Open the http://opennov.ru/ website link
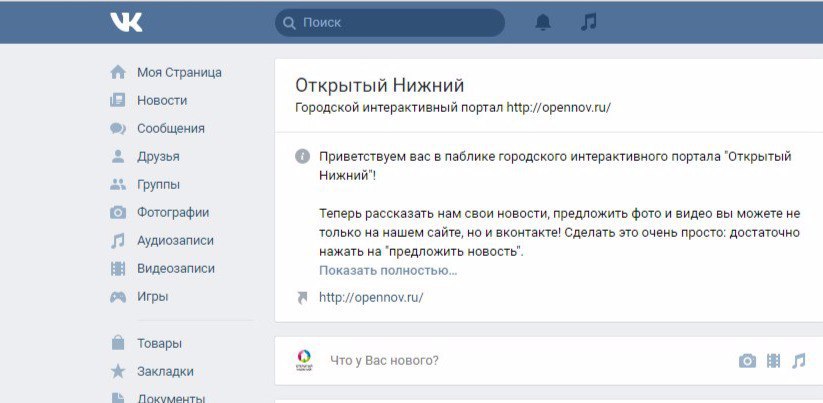This screenshot has width=823, height=403. [x=371, y=298]
